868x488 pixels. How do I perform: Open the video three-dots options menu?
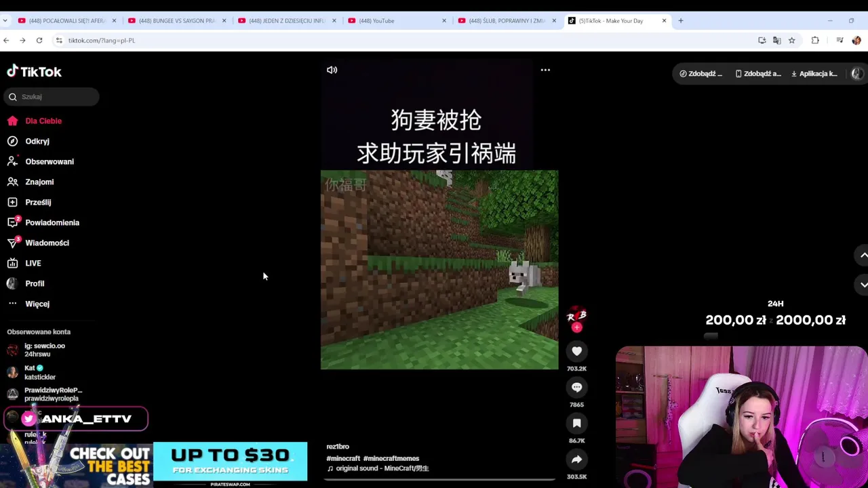(545, 70)
